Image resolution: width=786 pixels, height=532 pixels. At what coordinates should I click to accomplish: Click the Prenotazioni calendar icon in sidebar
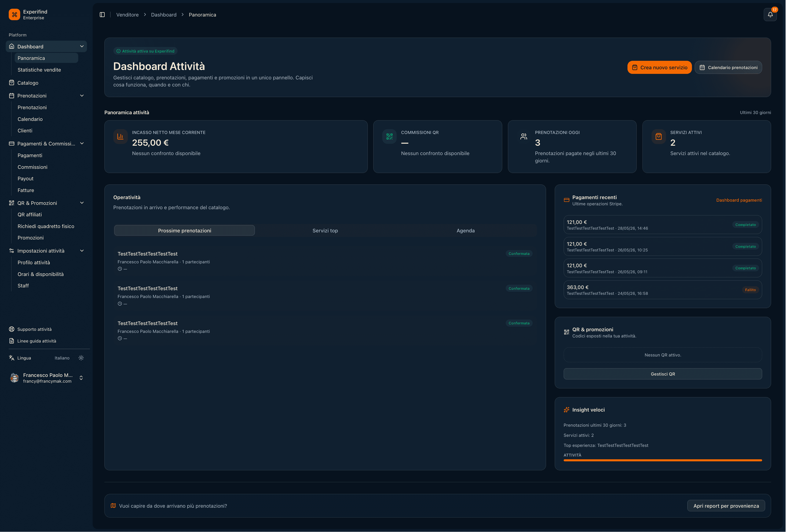pos(11,96)
